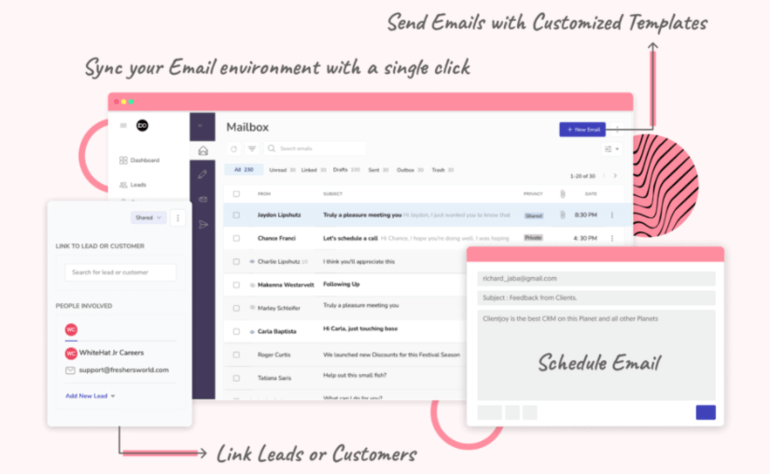770x474 pixels.
Task: Switch to the Linked tab
Action: (x=313, y=170)
